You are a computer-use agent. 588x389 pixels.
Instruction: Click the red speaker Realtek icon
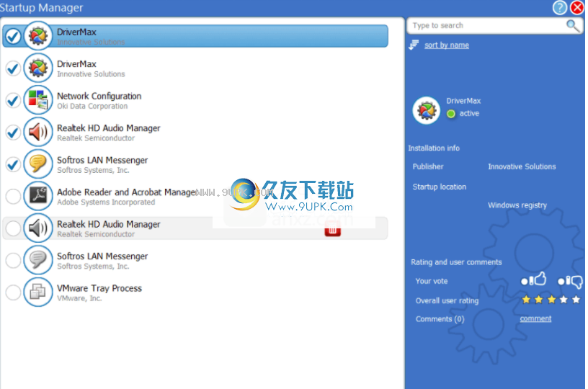click(x=38, y=132)
